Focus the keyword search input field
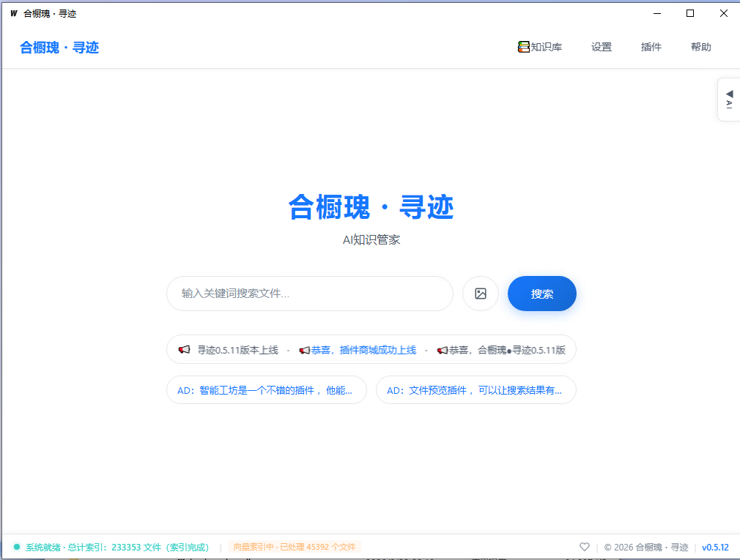The image size is (740, 560). click(x=310, y=294)
